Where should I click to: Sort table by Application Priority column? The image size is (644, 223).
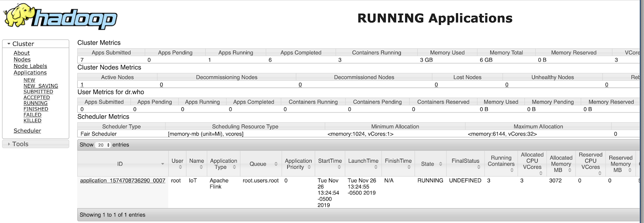point(298,164)
